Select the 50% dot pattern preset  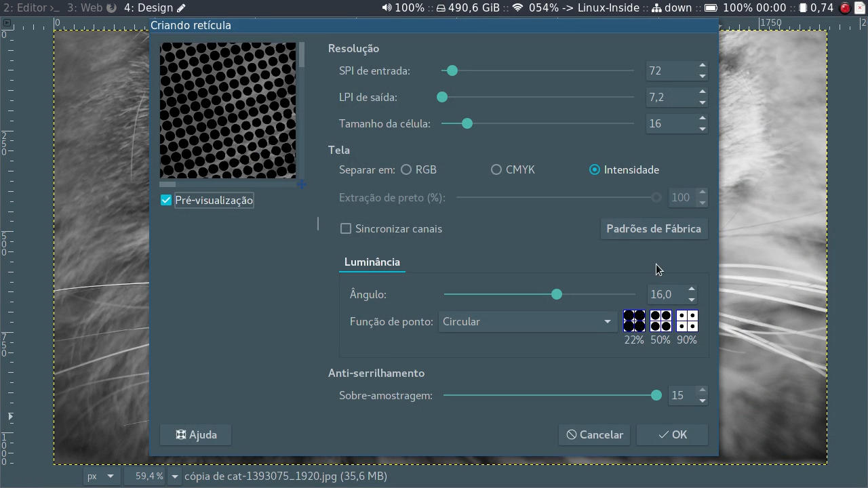point(660,321)
